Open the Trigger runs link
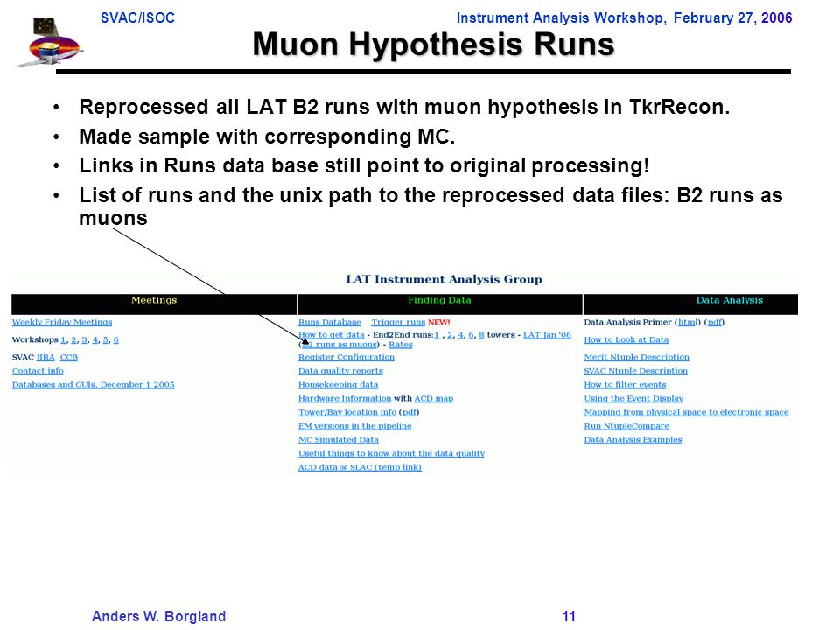This screenshot has height=630, width=840. (x=398, y=322)
